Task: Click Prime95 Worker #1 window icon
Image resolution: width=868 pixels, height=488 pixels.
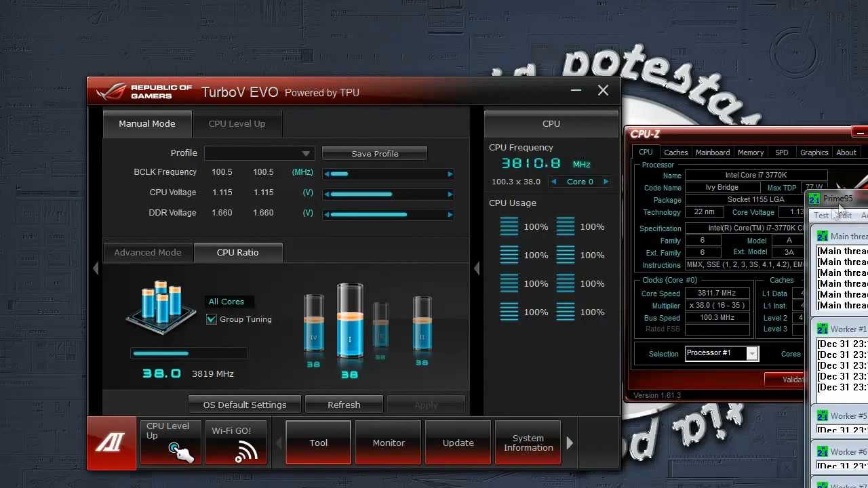Action: pos(823,329)
